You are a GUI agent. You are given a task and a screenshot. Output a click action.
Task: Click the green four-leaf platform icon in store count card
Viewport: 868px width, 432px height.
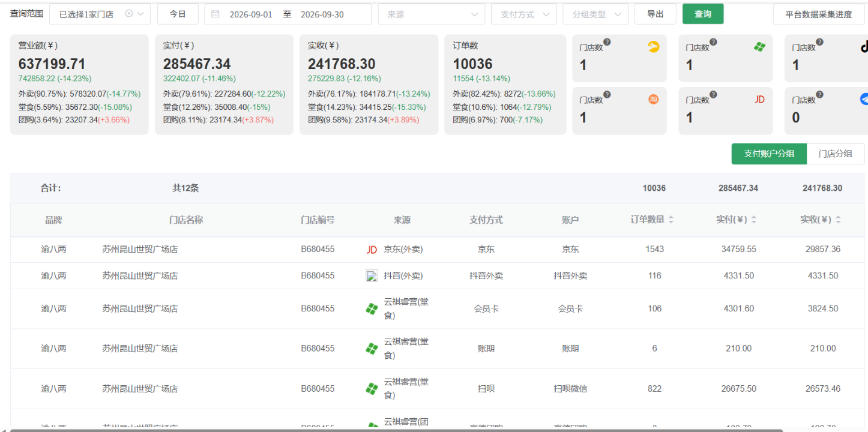pyautogui.click(x=759, y=47)
